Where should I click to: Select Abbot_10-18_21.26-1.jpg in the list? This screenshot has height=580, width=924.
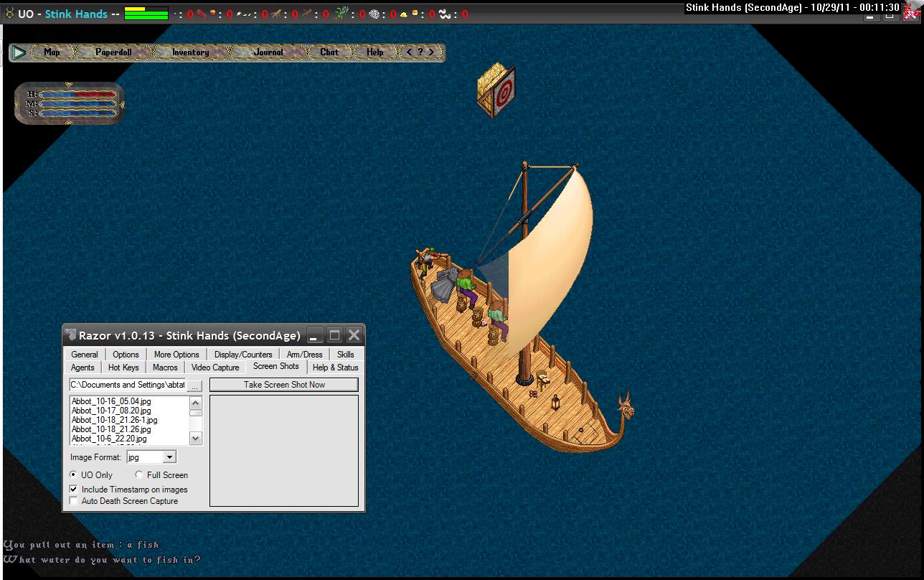[x=115, y=420]
